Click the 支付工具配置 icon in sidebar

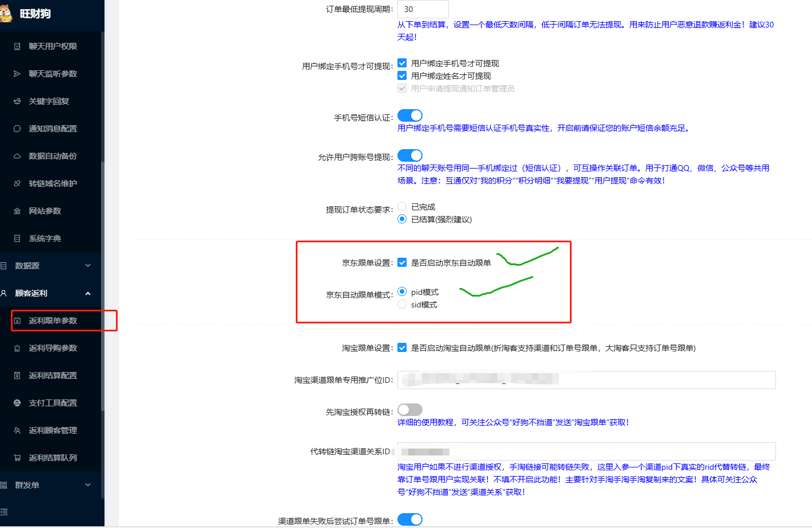pos(17,403)
